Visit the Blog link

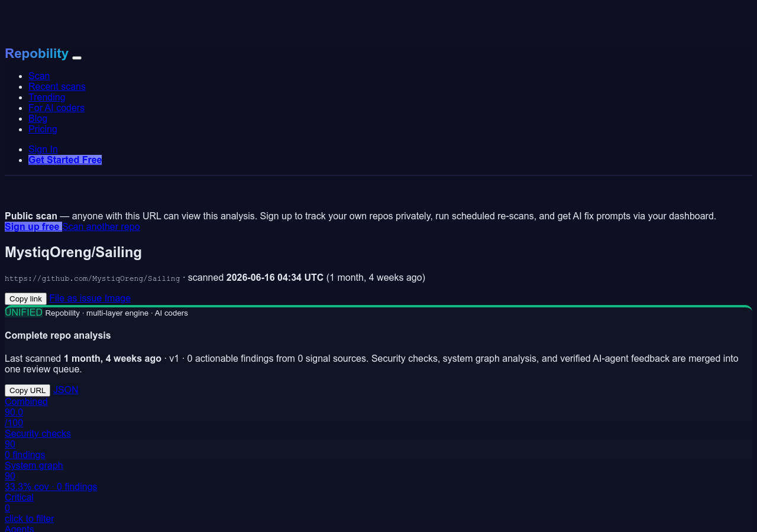coord(38,118)
